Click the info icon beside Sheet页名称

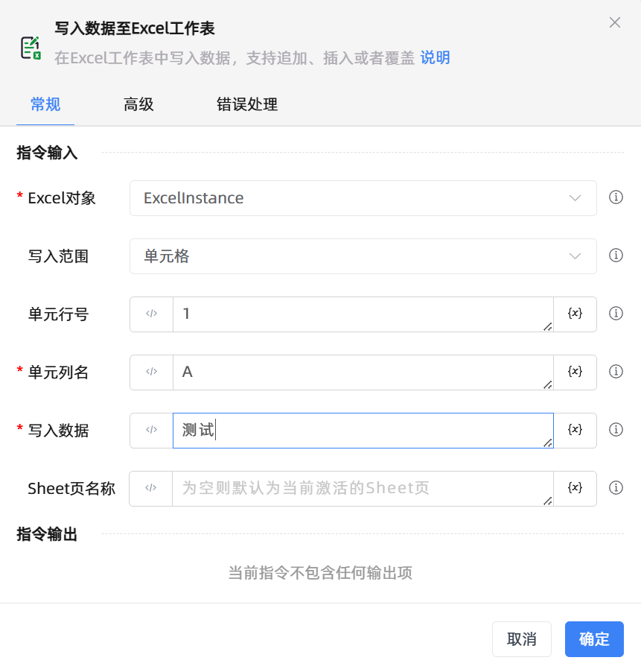pyautogui.click(x=616, y=488)
